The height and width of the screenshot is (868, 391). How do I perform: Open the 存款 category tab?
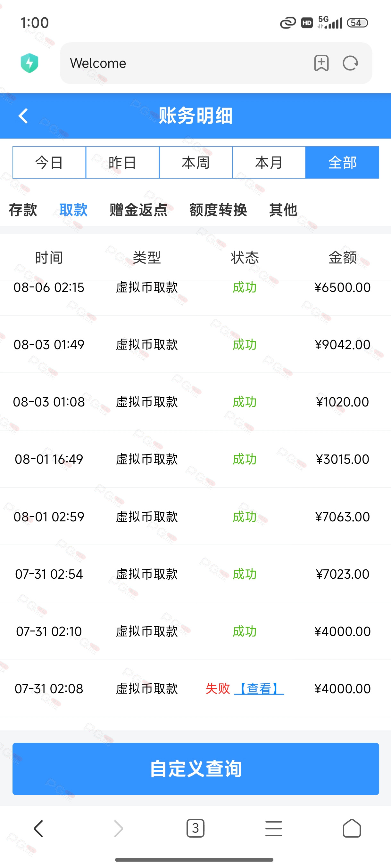pyautogui.click(x=23, y=210)
